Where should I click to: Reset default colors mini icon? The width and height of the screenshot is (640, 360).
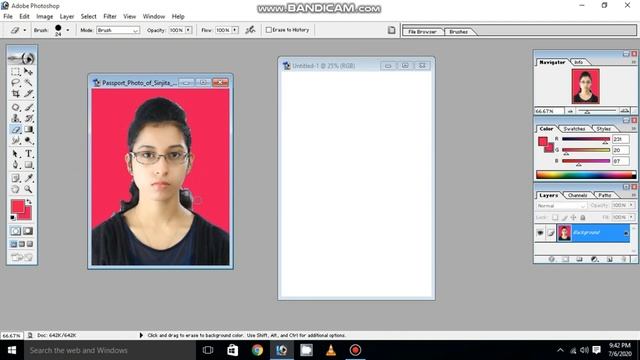click(13, 218)
